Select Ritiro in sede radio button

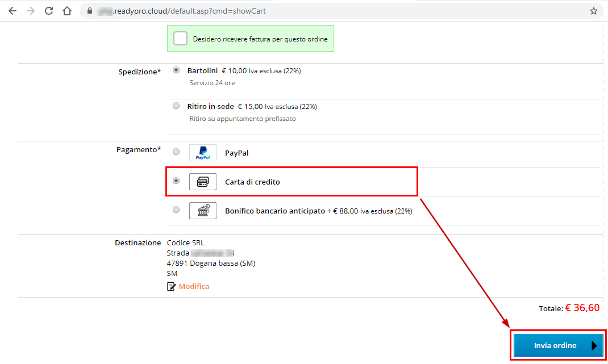coord(176,106)
